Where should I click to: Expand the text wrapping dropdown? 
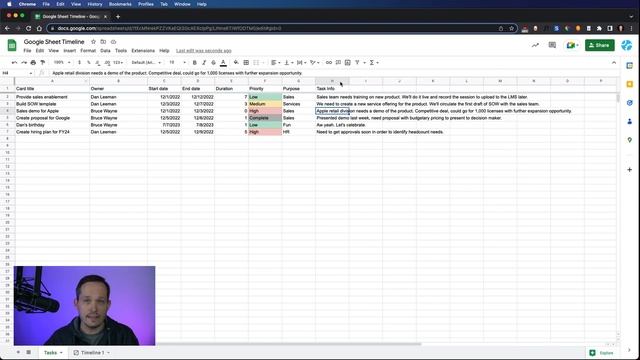pyautogui.click(x=301, y=62)
